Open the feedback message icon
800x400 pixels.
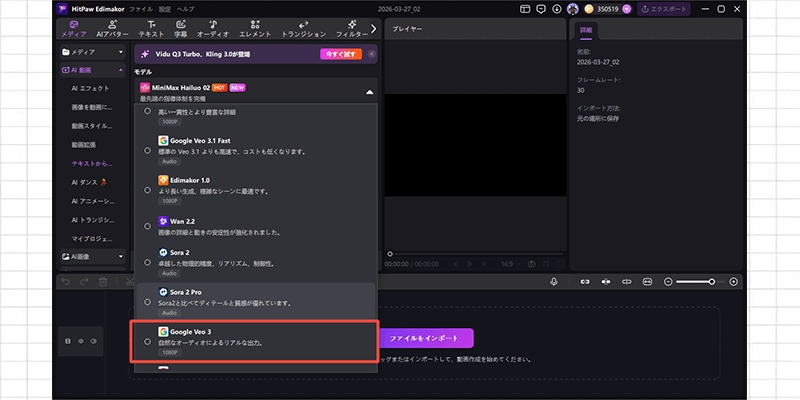click(x=541, y=9)
